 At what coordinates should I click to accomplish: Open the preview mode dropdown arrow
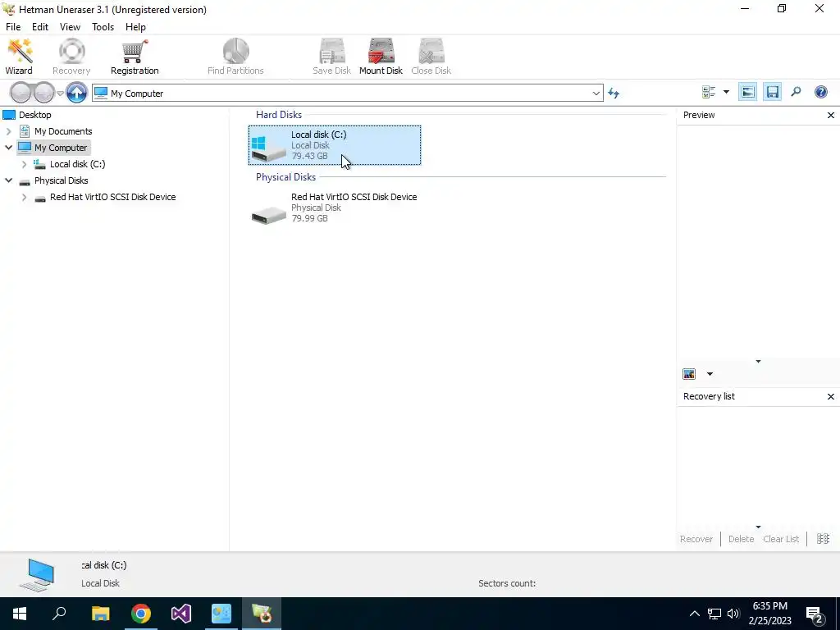click(710, 374)
